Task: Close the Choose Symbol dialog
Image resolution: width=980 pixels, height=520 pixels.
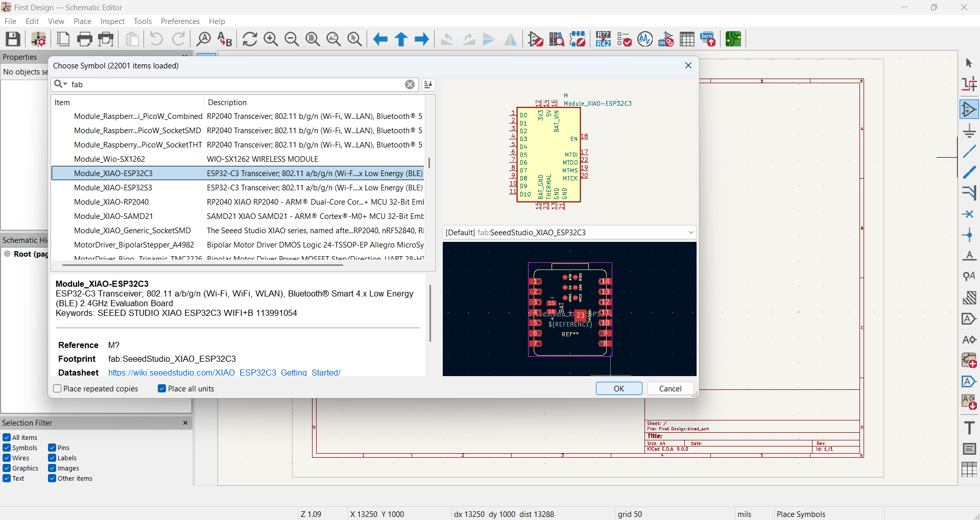Action: click(x=688, y=65)
